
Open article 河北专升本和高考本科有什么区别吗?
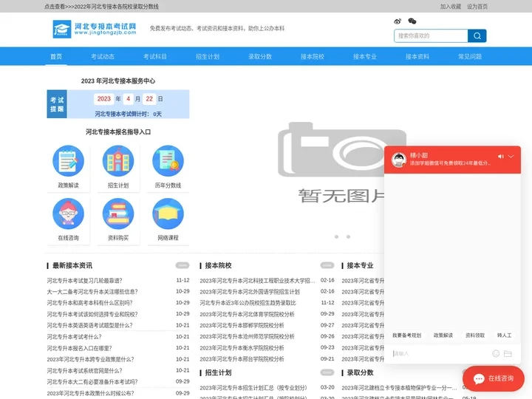(x=90, y=303)
